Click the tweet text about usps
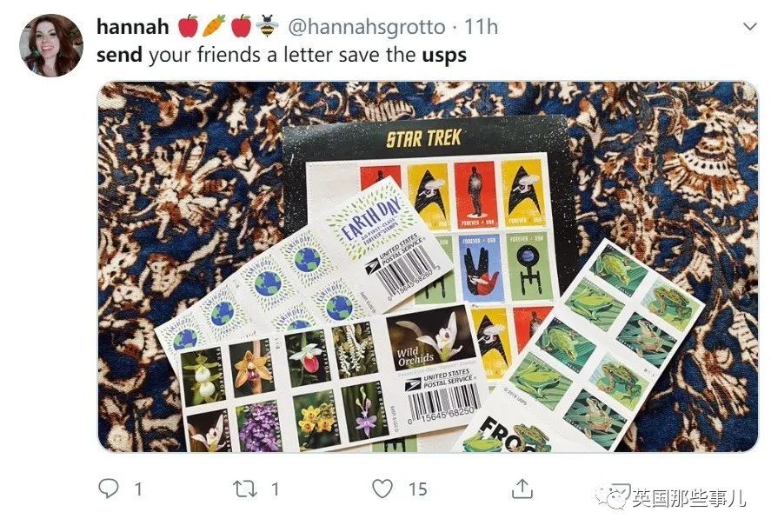 click(282, 55)
